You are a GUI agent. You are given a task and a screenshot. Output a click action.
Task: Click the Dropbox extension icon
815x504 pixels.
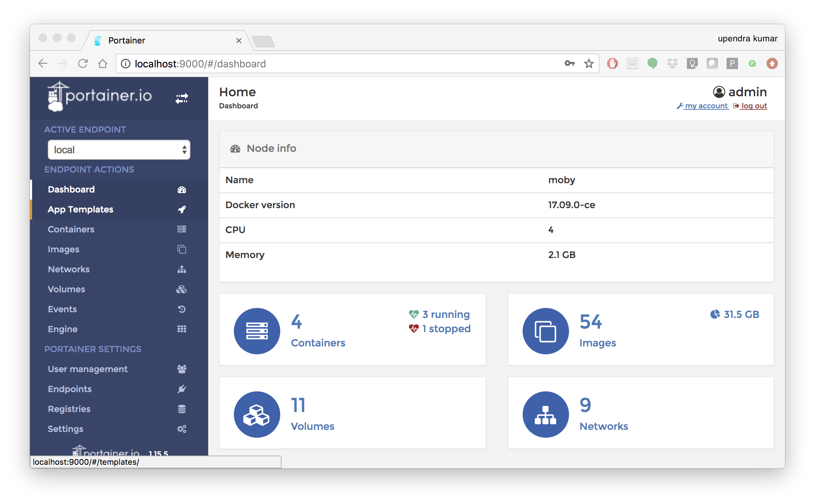pos(672,64)
